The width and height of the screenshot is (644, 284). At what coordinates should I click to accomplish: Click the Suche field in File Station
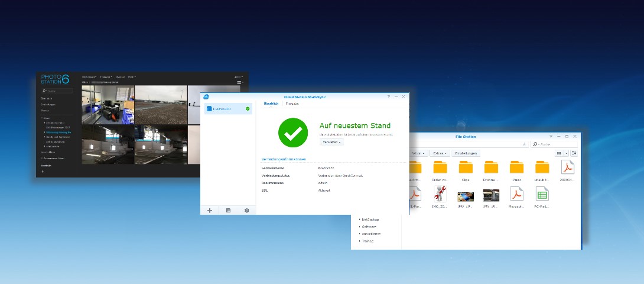point(554,144)
